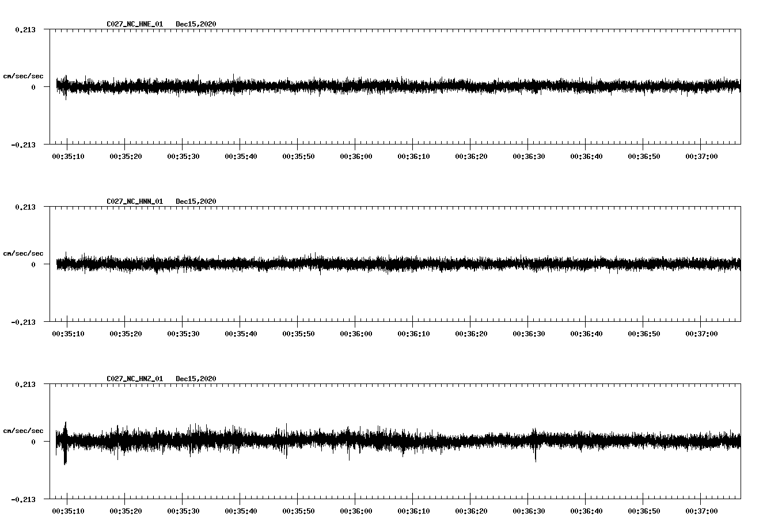Select the HNN waveform trace
782x532 pixels.
coord(346,264)
